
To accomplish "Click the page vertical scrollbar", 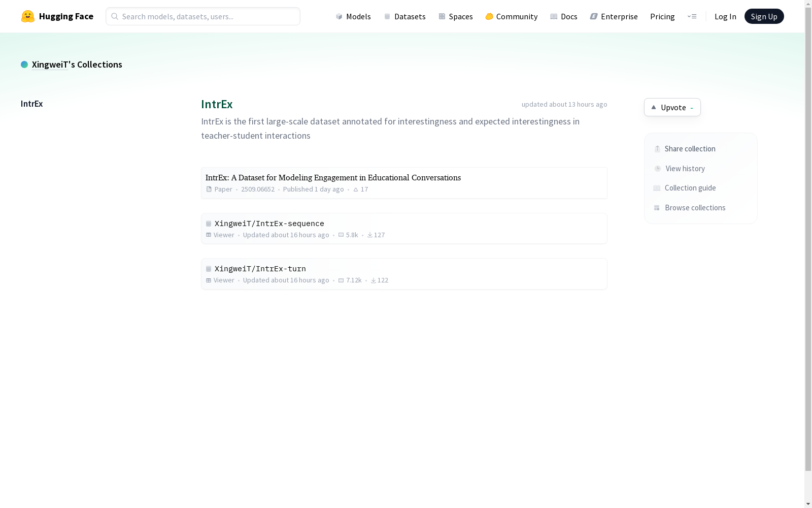I will pos(808,239).
